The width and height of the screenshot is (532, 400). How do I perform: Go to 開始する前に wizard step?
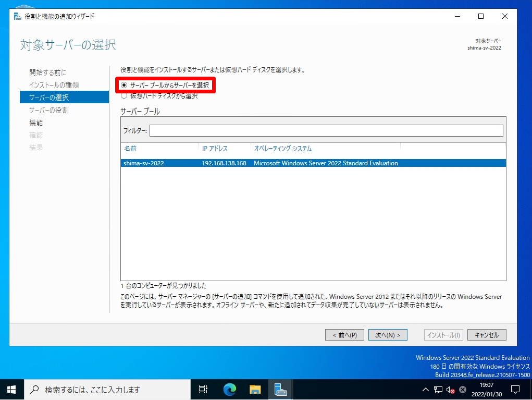[47, 72]
